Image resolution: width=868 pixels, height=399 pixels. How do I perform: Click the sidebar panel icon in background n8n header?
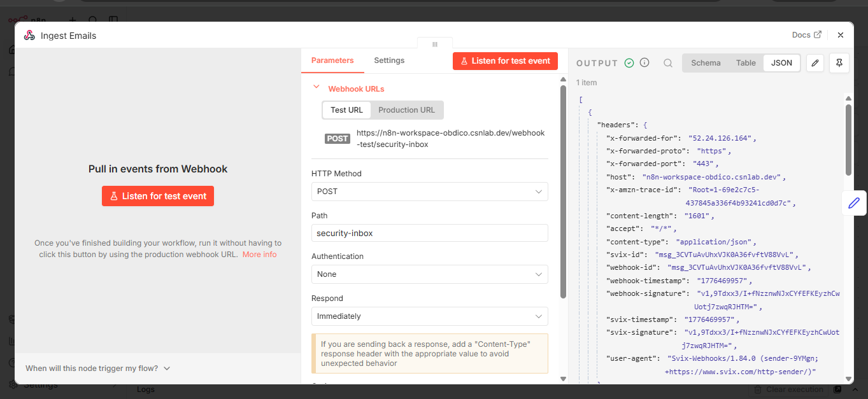(x=113, y=20)
